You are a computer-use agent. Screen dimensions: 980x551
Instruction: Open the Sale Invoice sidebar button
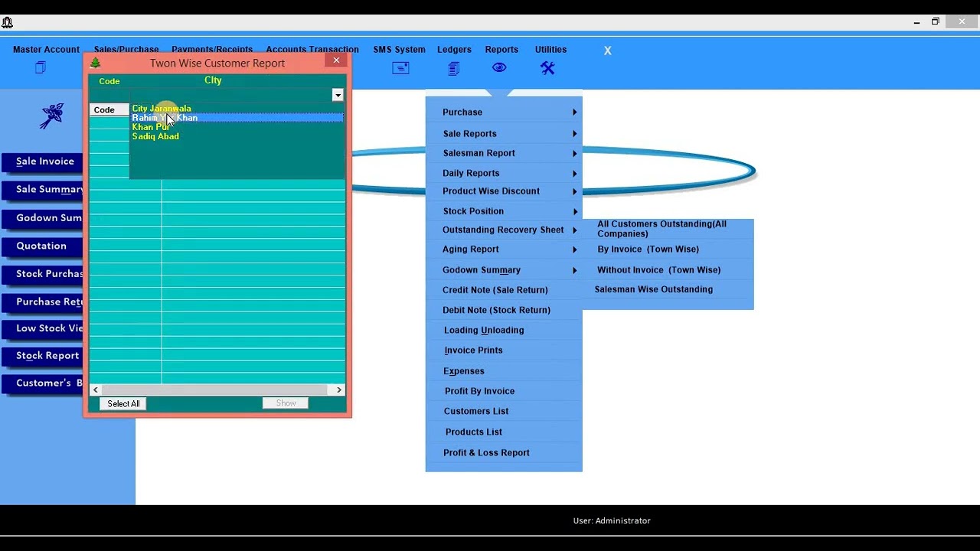click(x=42, y=161)
